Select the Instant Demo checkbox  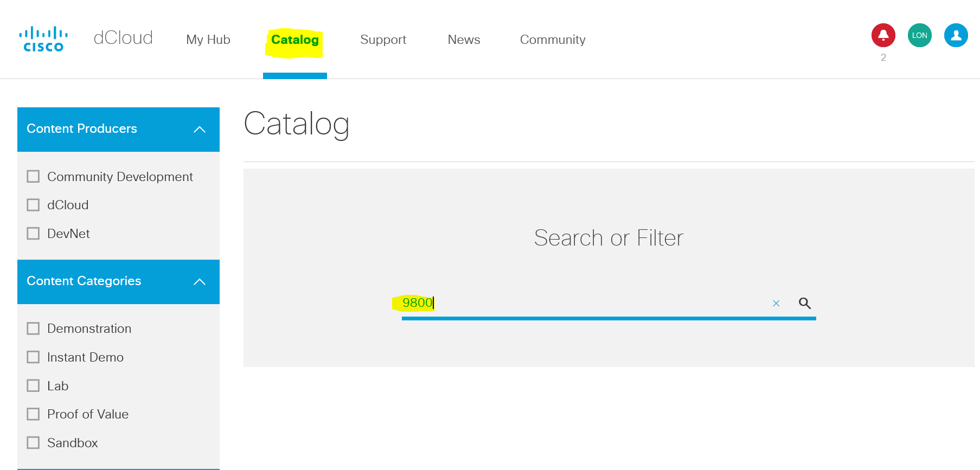tap(34, 357)
